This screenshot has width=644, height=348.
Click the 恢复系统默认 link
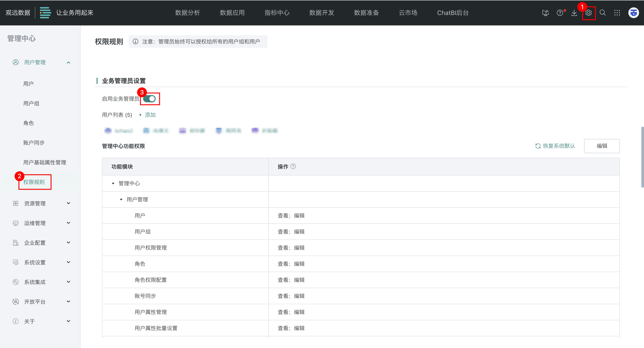(x=555, y=146)
